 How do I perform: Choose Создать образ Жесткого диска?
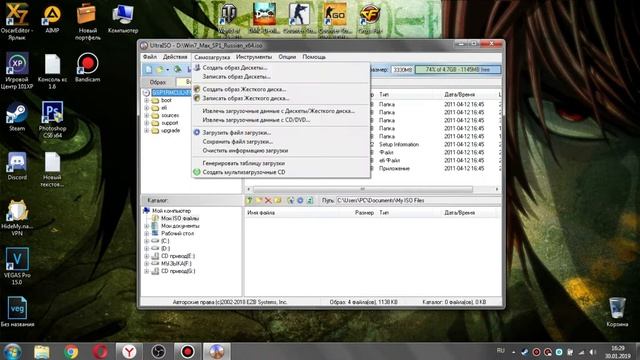click(x=281, y=89)
